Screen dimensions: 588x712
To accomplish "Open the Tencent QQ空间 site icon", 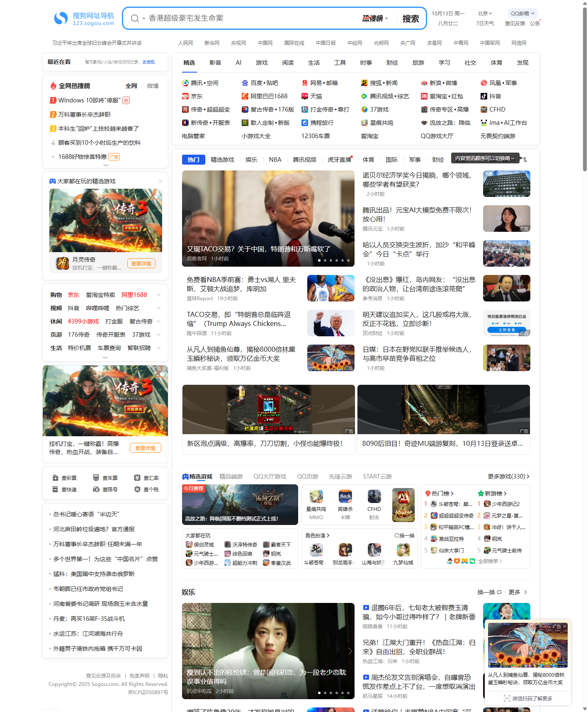I will pos(185,83).
